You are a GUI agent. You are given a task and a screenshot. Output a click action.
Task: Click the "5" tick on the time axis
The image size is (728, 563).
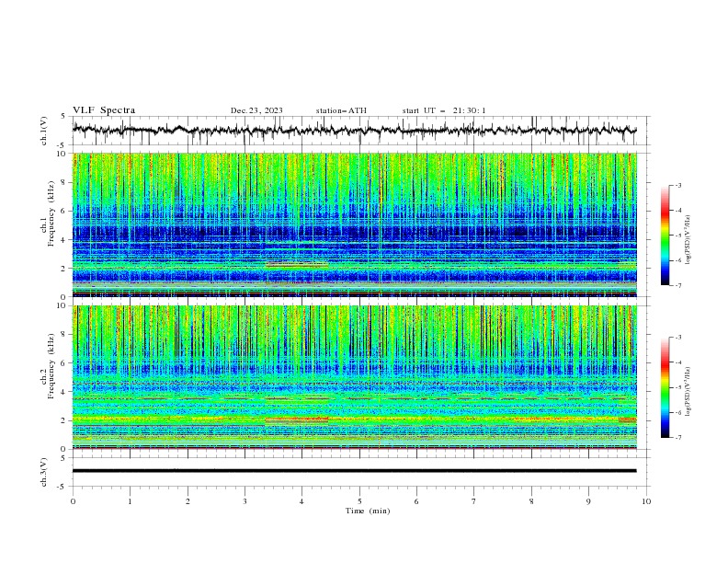click(x=359, y=501)
